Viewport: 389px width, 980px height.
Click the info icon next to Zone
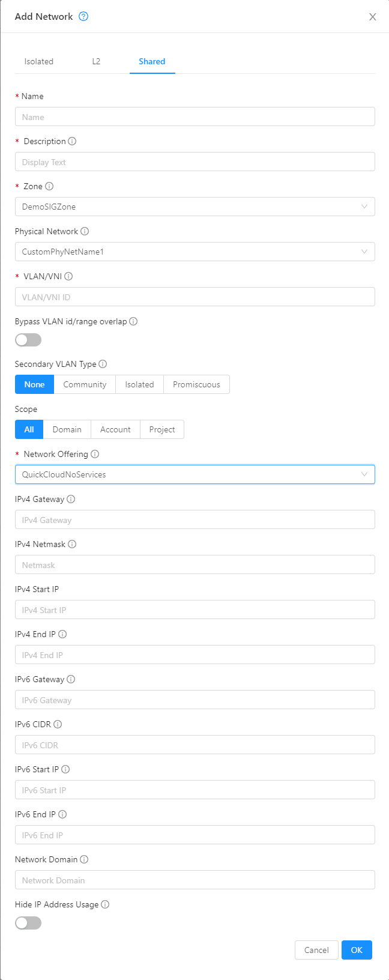[49, 186]
